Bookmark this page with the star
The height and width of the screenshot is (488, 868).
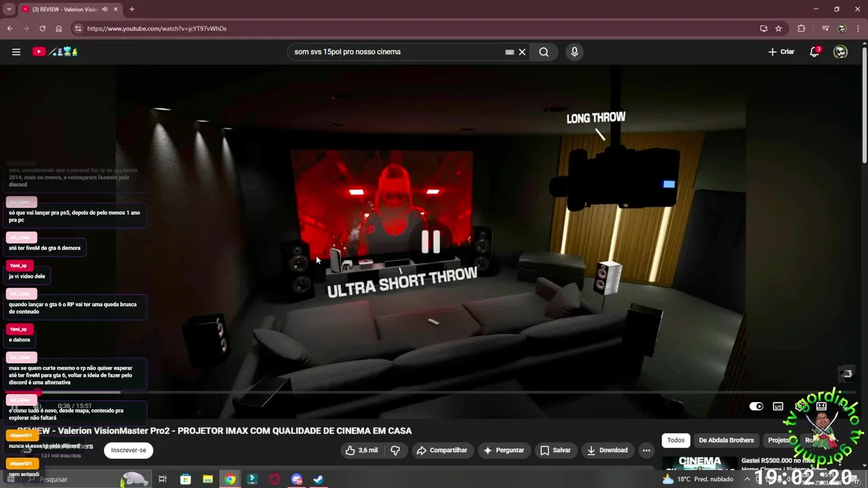click(x=778, y=28)
